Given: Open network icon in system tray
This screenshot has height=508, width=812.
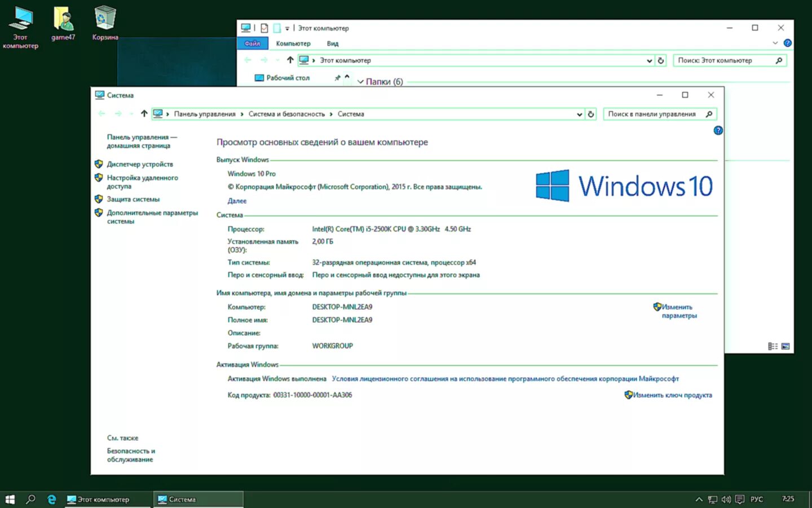Looking at the screenshot, I should coord(713,500).
